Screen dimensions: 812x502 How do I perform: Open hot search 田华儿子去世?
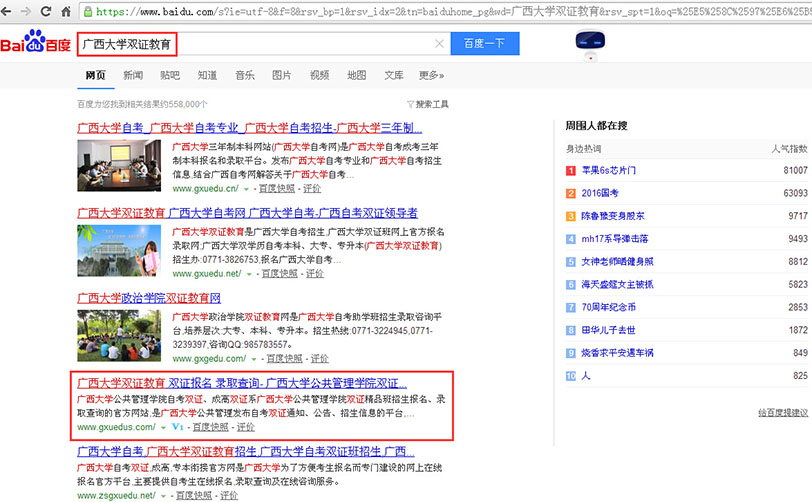pos(608,330)
